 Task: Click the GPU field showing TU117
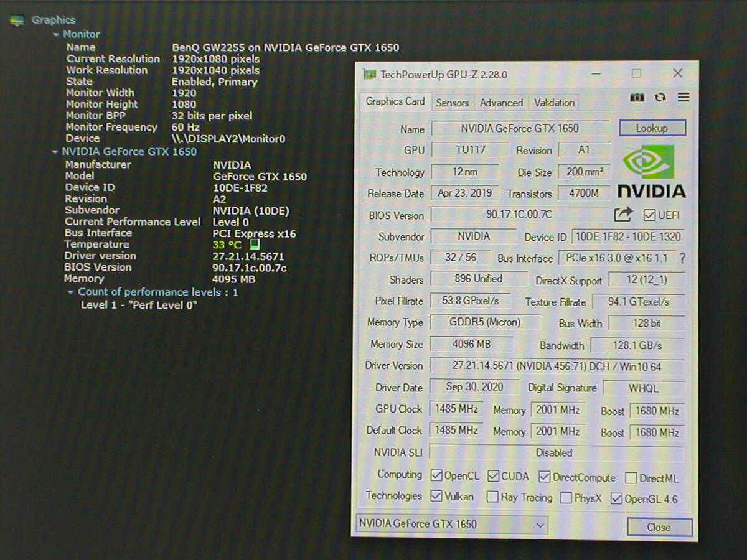470,149
